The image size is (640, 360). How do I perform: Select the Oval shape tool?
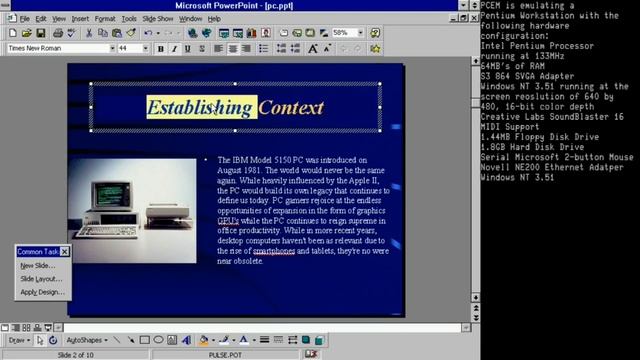coord(158,340)
